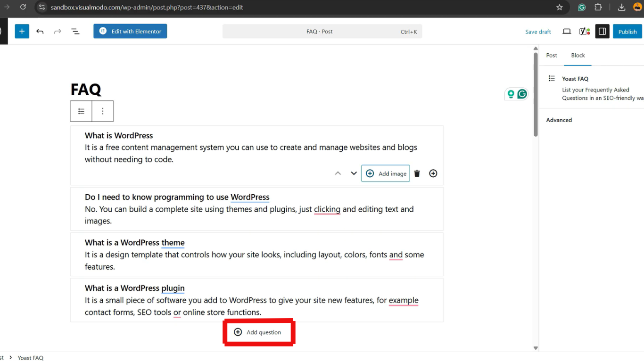
Task: Open the Yoast SEO panel icon
Action: [585, 32]
